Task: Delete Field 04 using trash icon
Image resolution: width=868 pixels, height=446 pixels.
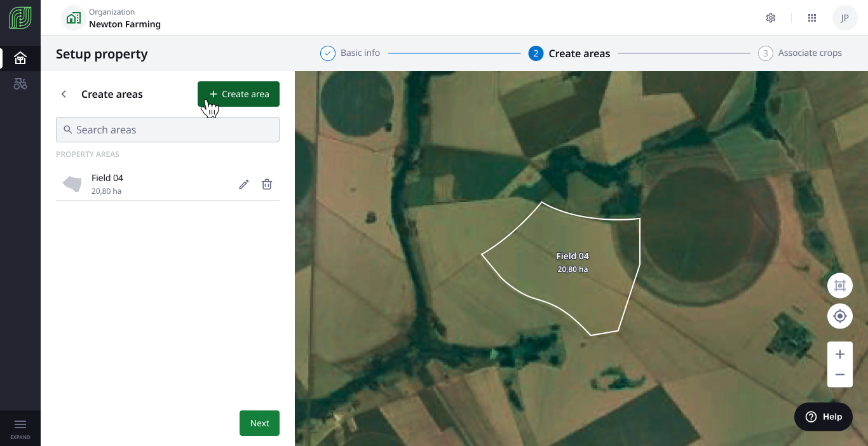Action: pos(267,184)
